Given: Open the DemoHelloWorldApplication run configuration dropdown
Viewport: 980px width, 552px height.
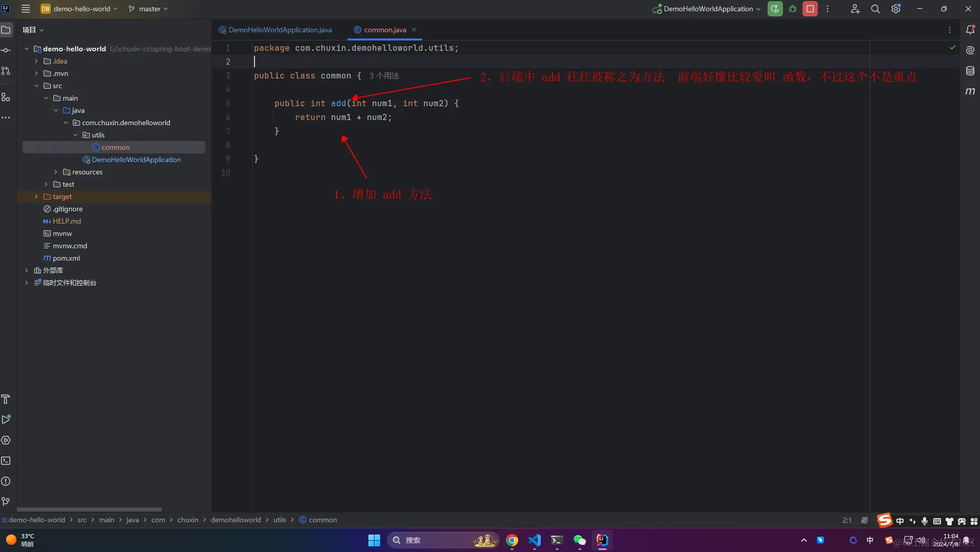Looking at the screenshot, I should [x=707, y=9].
